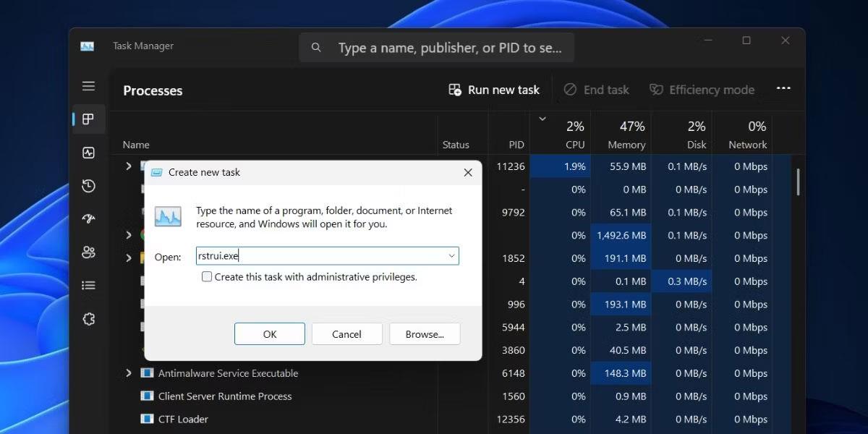This screenshot has height=434, width=868.
Task: Confirm the dialog with OK
Action: pos(270,334)
